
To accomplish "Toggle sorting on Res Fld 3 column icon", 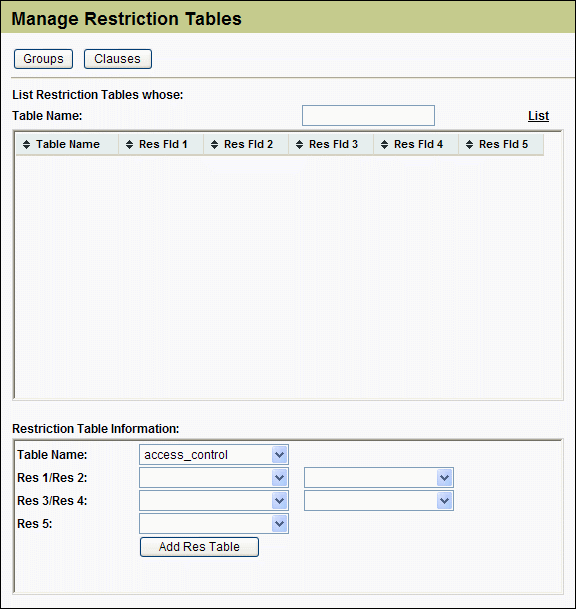I will [299, 144].
